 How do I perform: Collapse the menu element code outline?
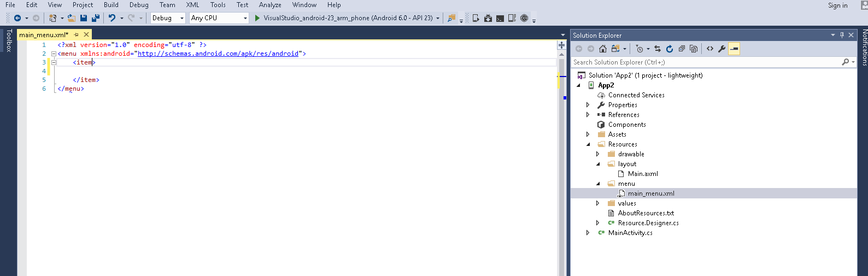coord(54,54)
